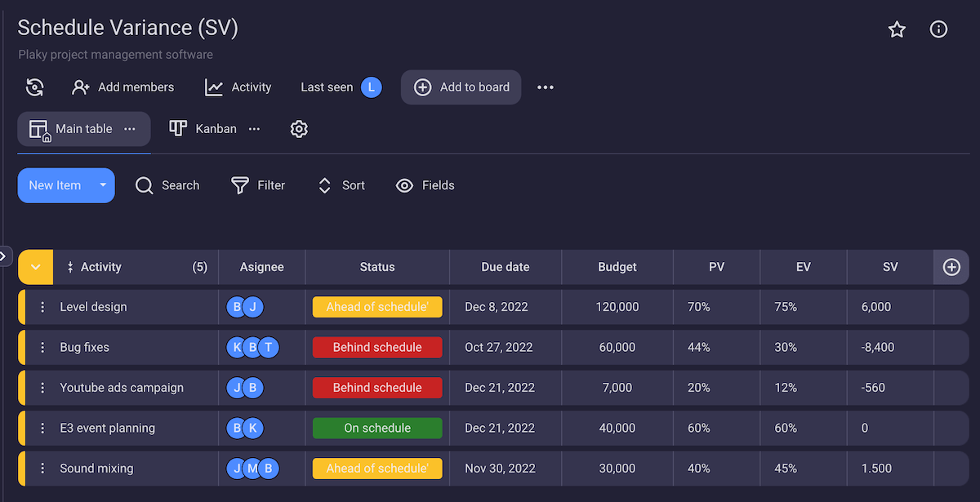Click Add to board button
The height and width of the screenshot is (502, 980).
pyautogui.click(x=461, y=87)
